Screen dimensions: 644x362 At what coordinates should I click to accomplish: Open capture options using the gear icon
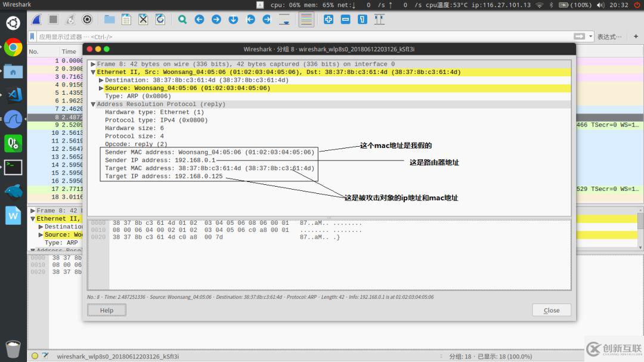pos(87,19)
